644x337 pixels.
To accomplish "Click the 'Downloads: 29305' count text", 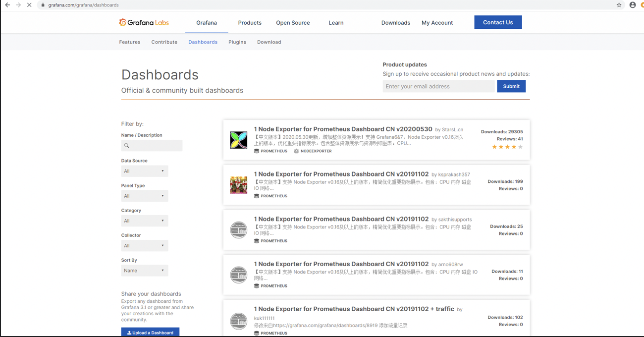I will tap(502, 132).
